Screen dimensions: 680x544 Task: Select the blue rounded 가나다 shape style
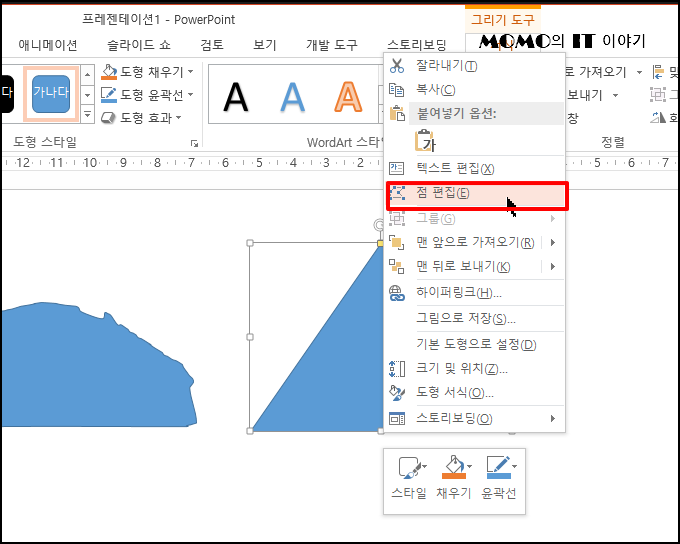(51, 94)
